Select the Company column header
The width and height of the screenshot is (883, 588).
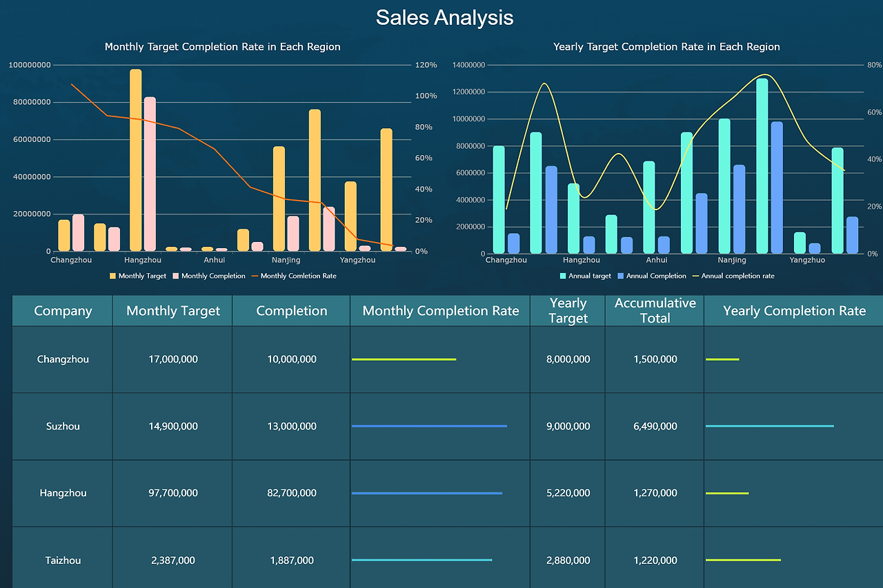[62, 311]
